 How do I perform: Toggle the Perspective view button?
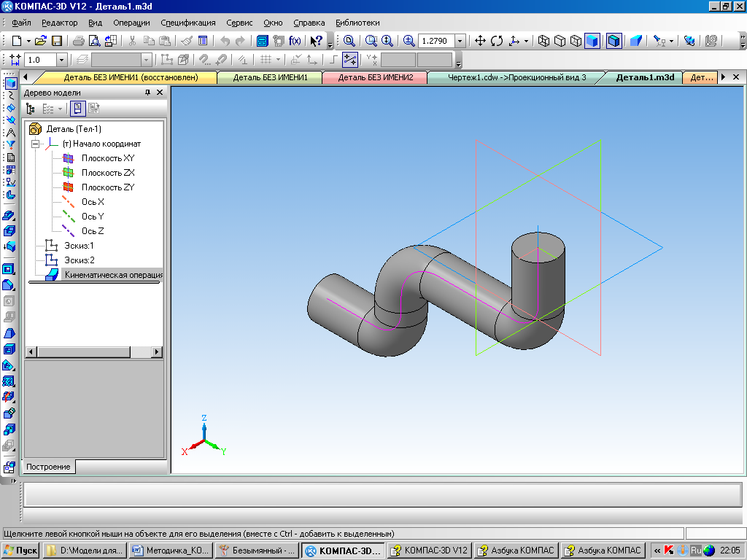pyautogui.click(x=636, y=41)
